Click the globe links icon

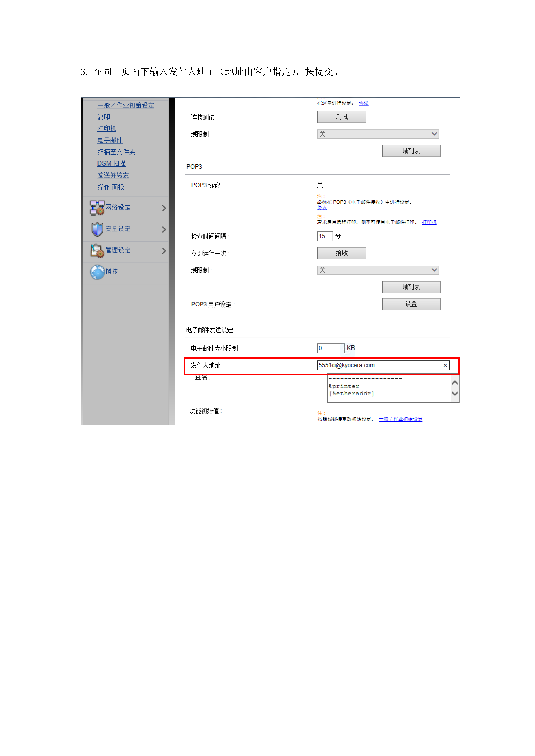click(x=97, y=272)
